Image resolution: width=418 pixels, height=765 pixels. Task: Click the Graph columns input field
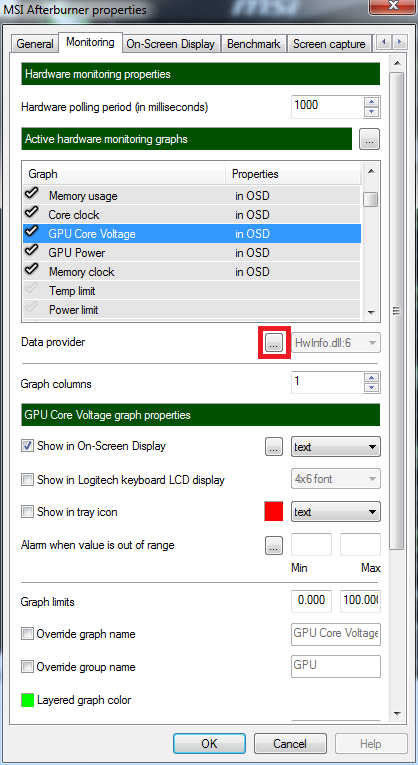click(x=328, y=382)
